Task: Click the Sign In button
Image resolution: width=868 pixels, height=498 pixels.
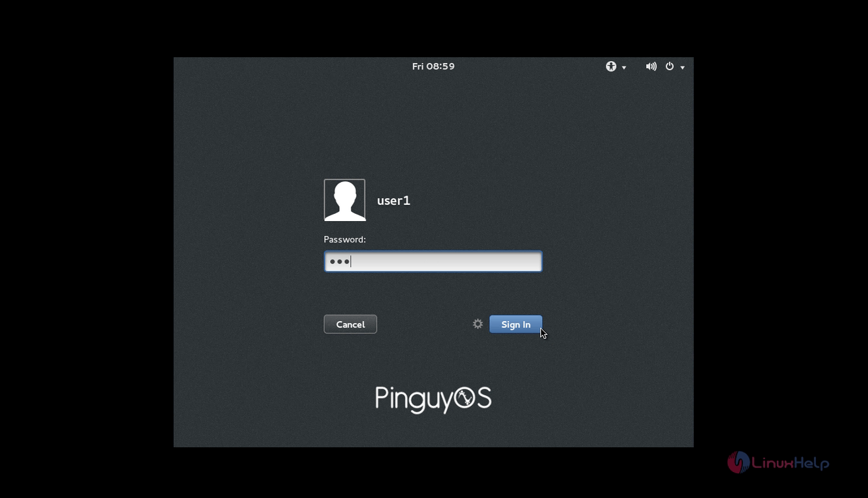Action: click(x=516, y=324)
